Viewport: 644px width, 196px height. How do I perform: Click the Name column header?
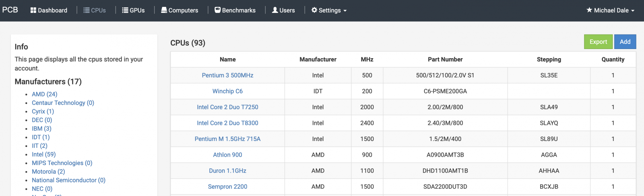(227, 59)
